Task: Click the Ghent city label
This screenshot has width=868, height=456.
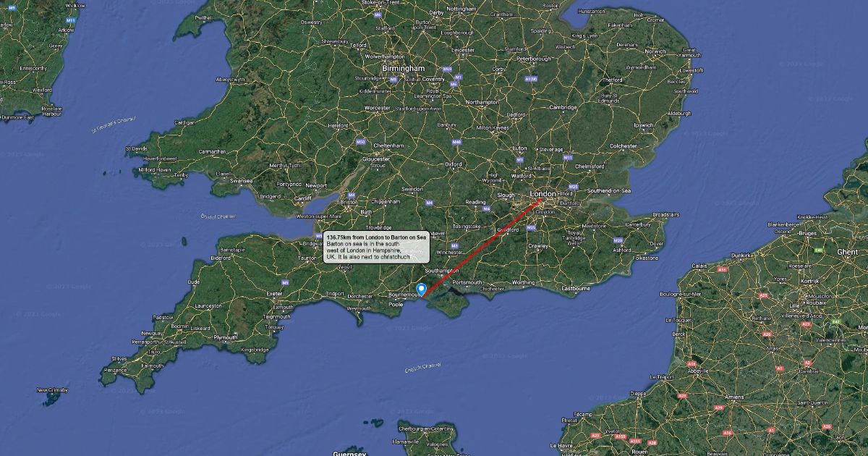Action: click(848, 251)
